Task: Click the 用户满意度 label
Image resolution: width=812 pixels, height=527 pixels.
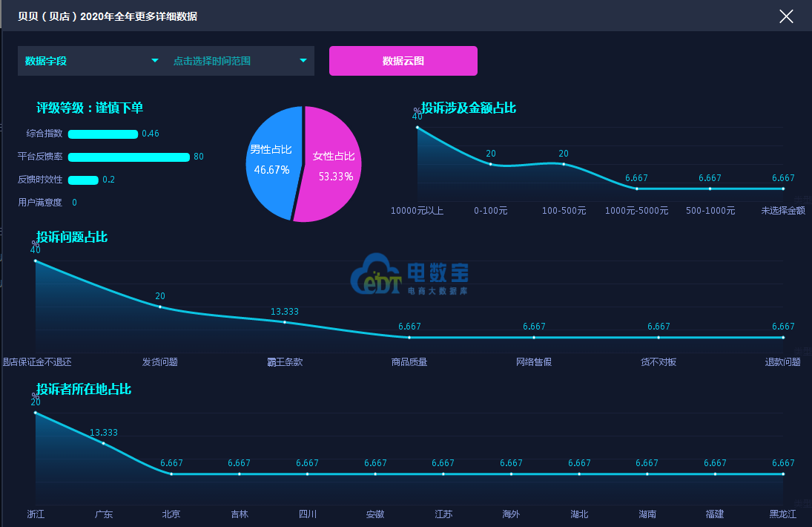Action: coord(40,203)
